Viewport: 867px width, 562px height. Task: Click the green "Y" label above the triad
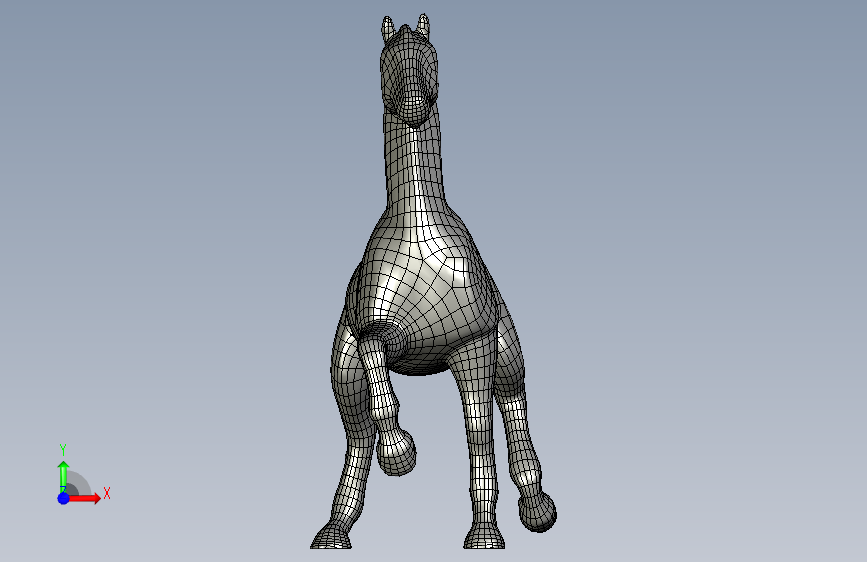coord(63,450)
